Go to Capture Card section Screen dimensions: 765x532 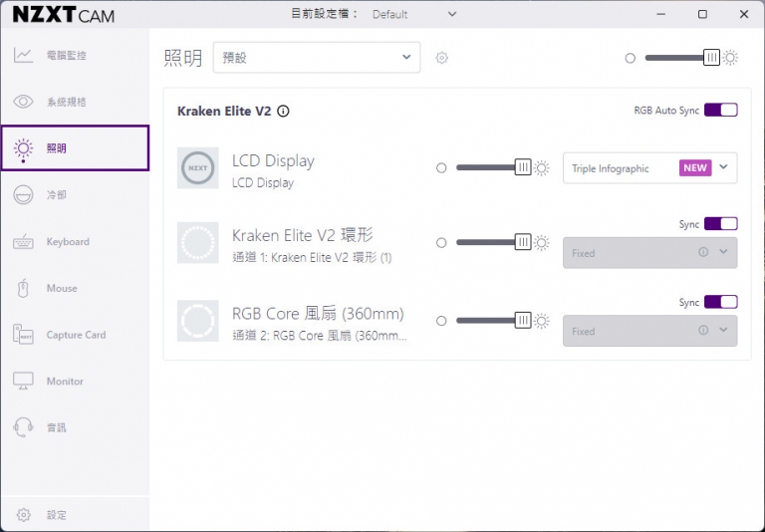(75, 335)
